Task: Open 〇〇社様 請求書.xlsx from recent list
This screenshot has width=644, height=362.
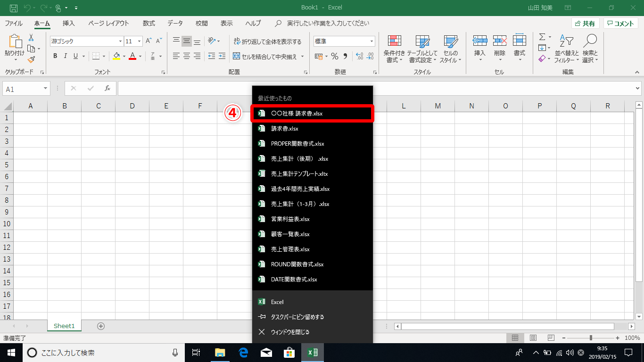Action: [x=313, y=114]
